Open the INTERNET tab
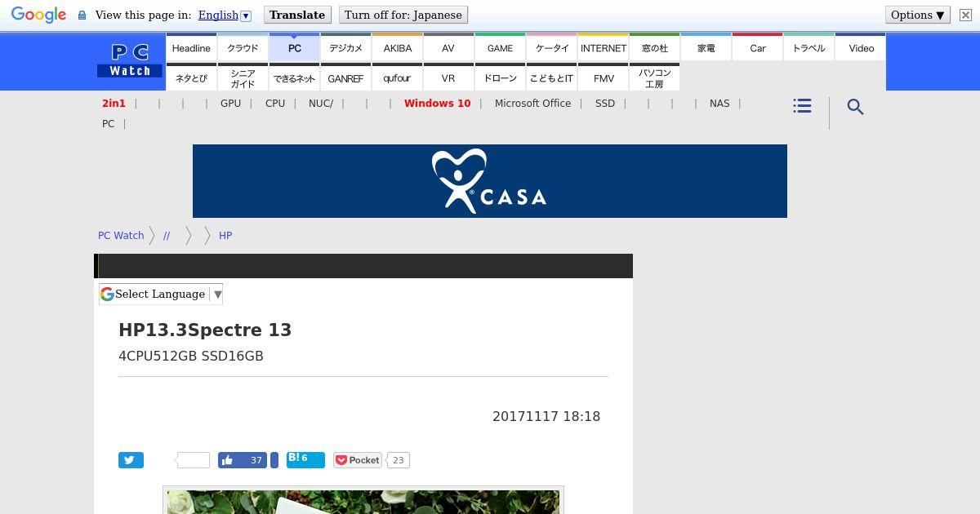This screenshot has width=980, height=514. pos(604,47)
